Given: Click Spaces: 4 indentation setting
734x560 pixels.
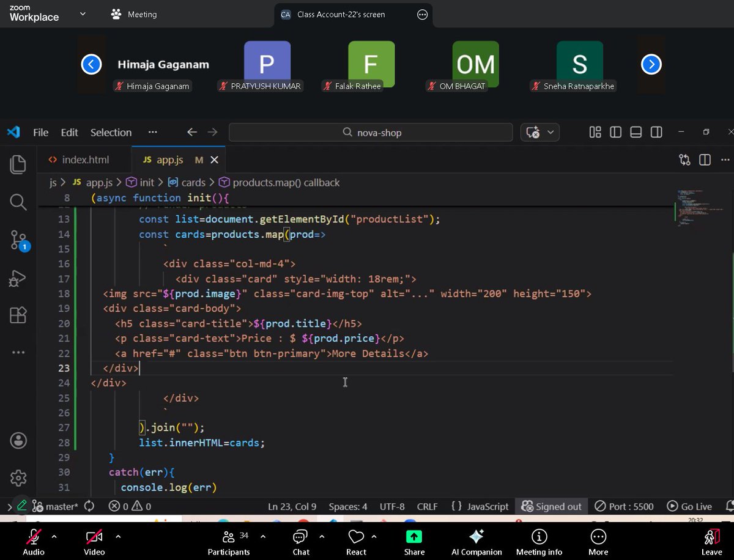Looking at the screenshot, I should pos(348,506).
